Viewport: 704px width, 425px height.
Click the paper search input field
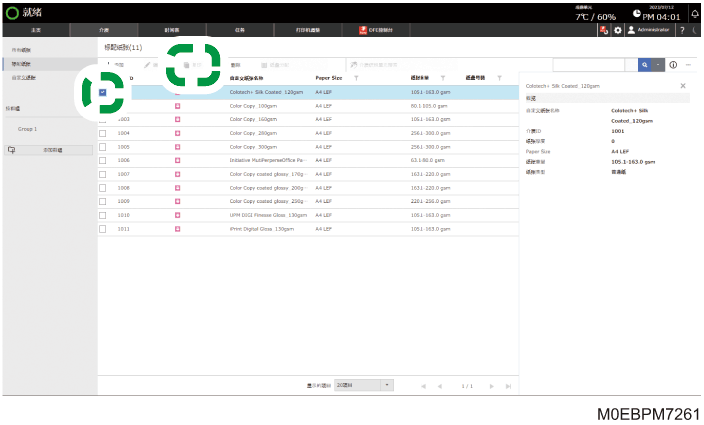(x=589, y=65)
